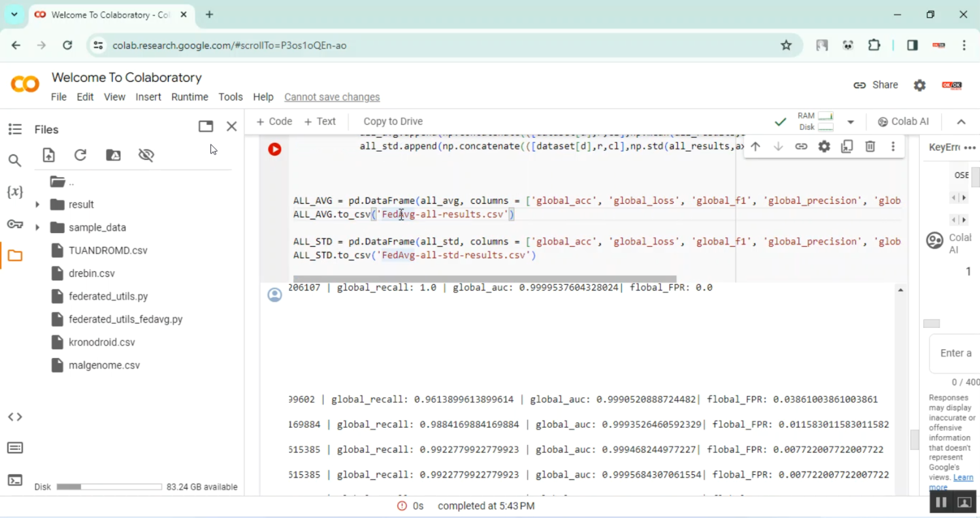Click the Share button
Screen dimensions: 980x518
point(875,85)
